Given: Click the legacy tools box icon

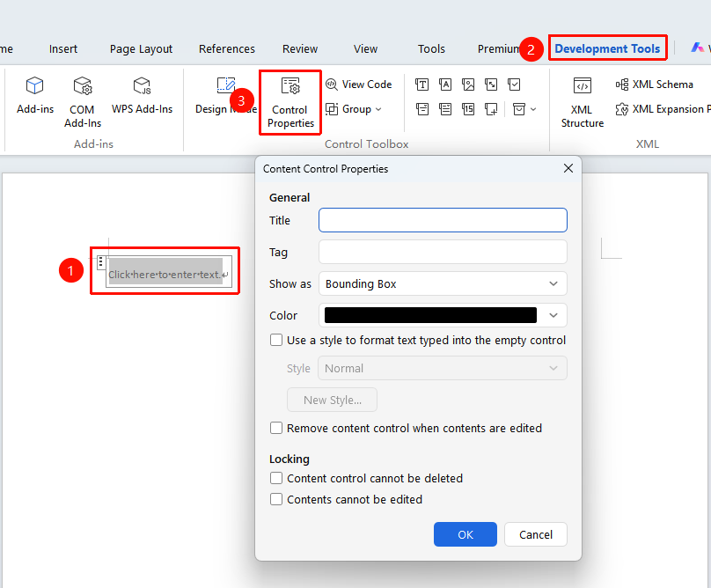Looking at the screenshot, I should [x=519, y=109].
